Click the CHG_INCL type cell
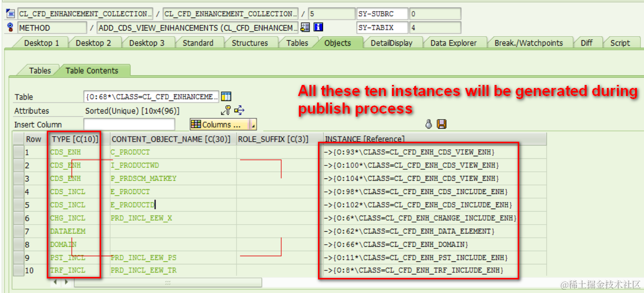This screenshot has height=293, width=644. click(x=78, y=218)
